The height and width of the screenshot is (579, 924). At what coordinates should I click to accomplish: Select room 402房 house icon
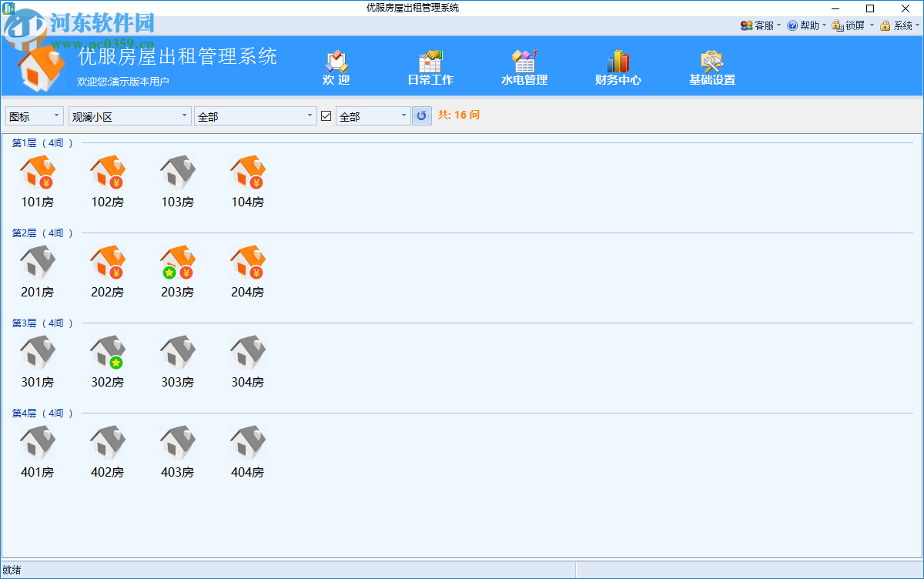tap(108, 443)
